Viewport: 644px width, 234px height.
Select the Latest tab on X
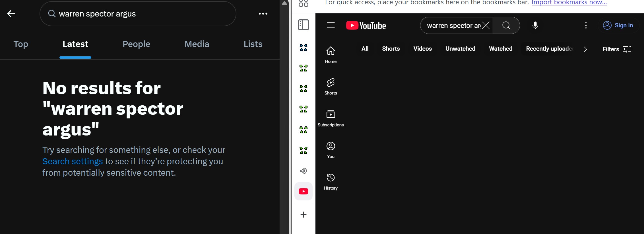pyautogui.click(x=75, y=44)
